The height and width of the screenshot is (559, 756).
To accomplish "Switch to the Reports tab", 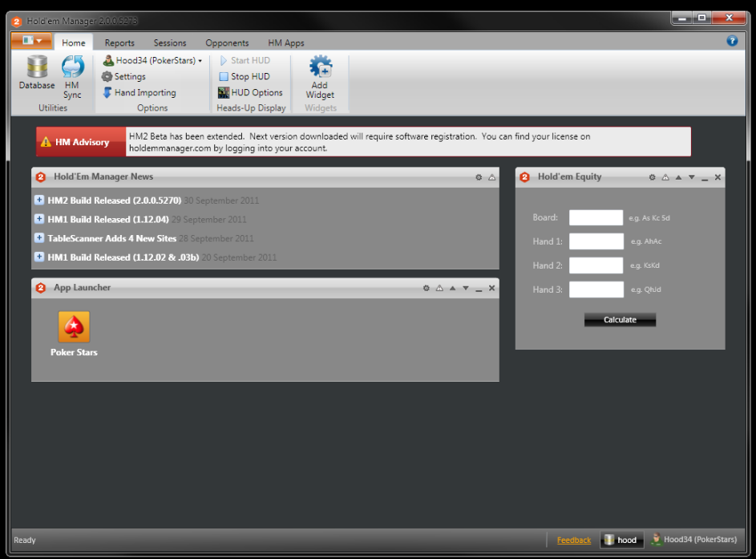I will (x=119, y=43).
